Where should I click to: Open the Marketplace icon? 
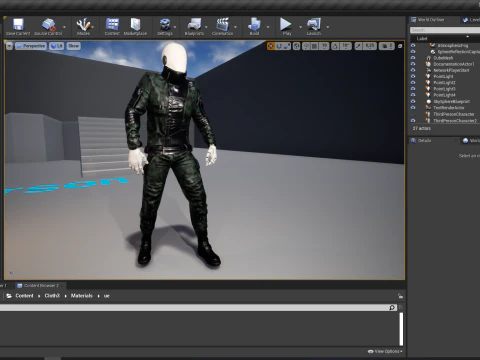[135, 27]
